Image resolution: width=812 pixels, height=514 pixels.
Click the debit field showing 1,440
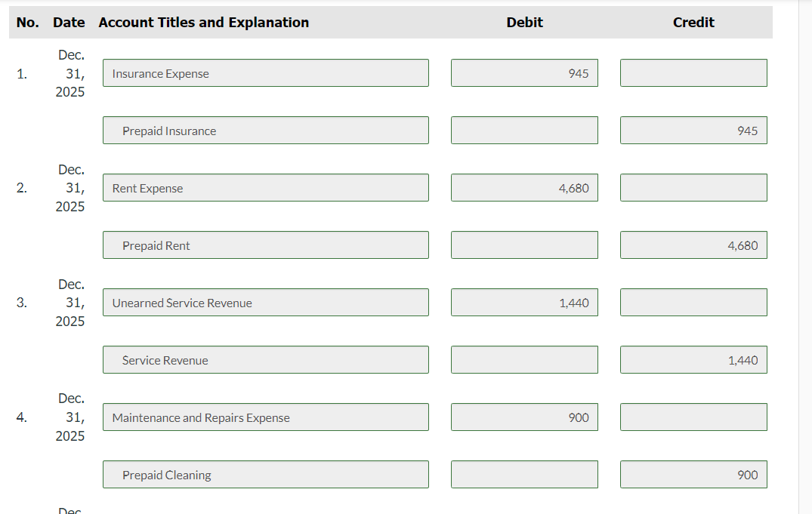click(524, 303)
